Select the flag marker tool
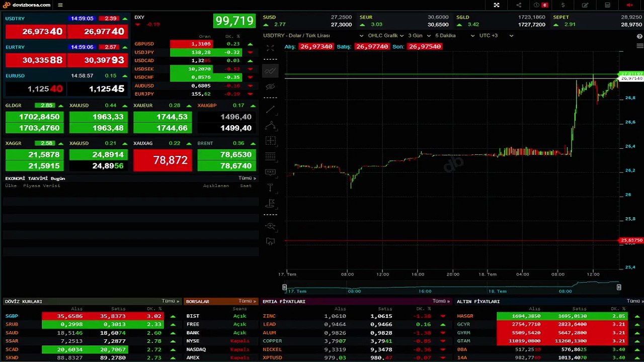 270,203
